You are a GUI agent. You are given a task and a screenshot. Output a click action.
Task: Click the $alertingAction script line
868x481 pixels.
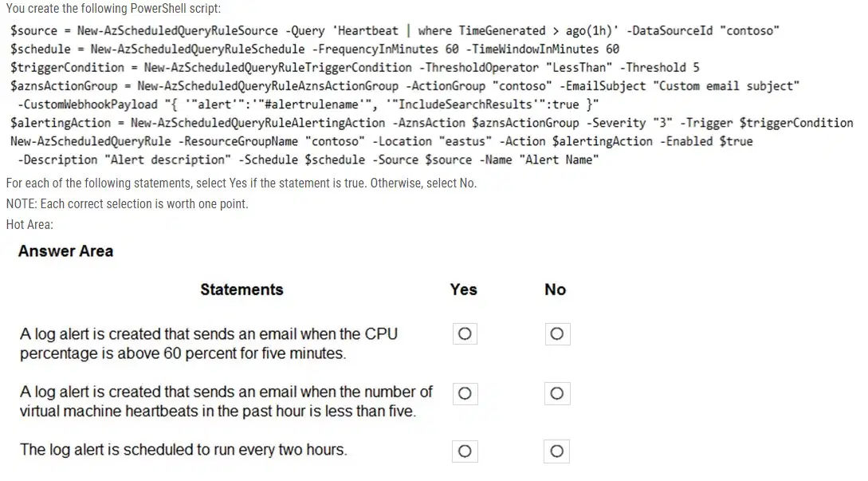point(432,123)
